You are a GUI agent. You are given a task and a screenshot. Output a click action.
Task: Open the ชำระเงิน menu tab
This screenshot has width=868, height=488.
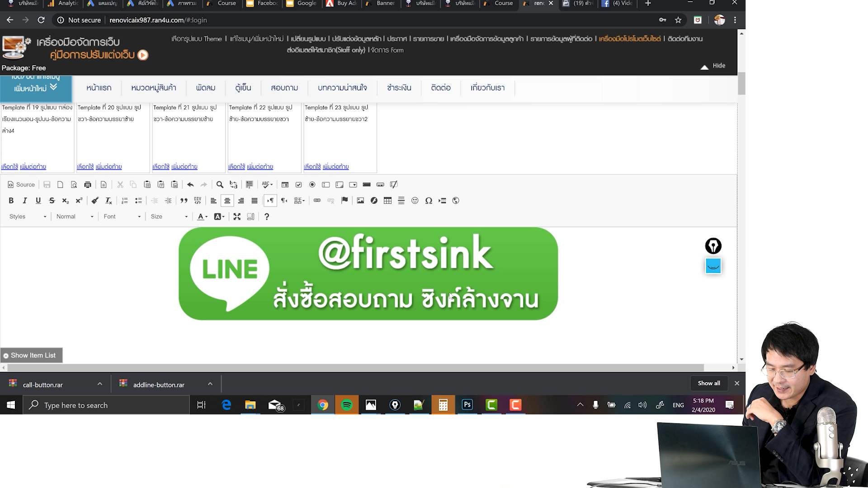(399, 88)
